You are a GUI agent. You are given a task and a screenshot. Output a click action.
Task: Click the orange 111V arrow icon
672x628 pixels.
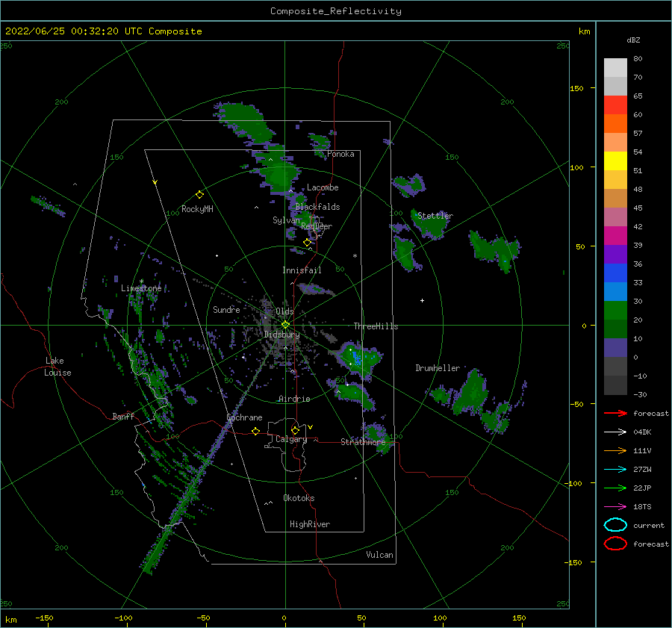coord(615,450)
